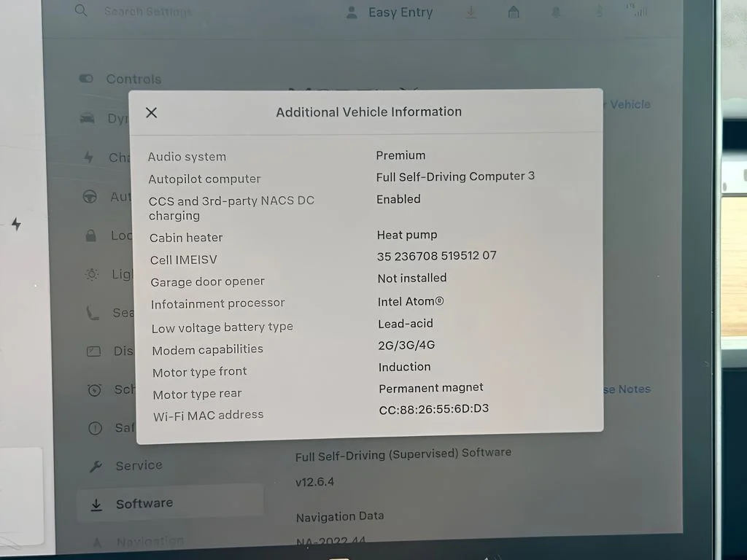Tap the Release Notes link
This screenshot has height=560, width=747.
[x=627, y=389]
